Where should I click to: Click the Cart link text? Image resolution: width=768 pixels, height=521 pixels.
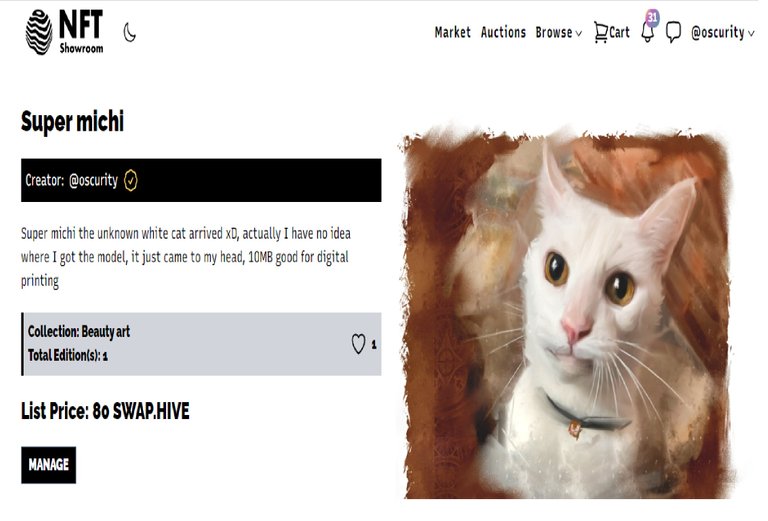619,32
